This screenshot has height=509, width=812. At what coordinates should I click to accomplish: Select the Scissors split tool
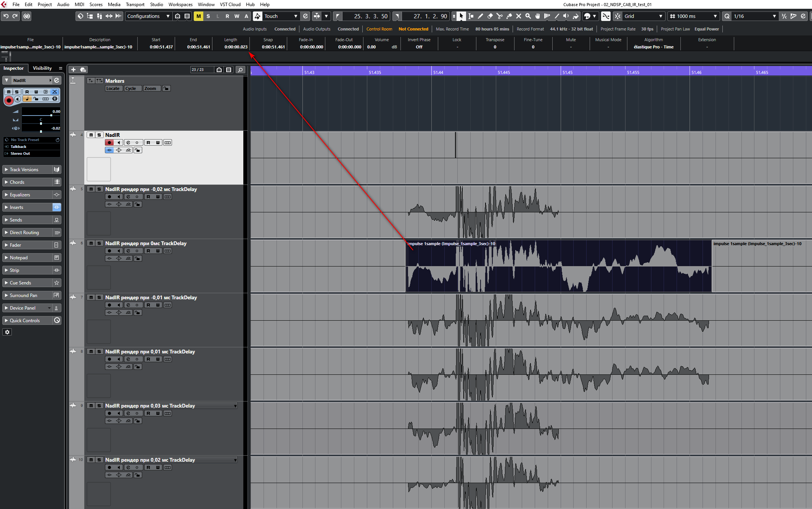499,16
